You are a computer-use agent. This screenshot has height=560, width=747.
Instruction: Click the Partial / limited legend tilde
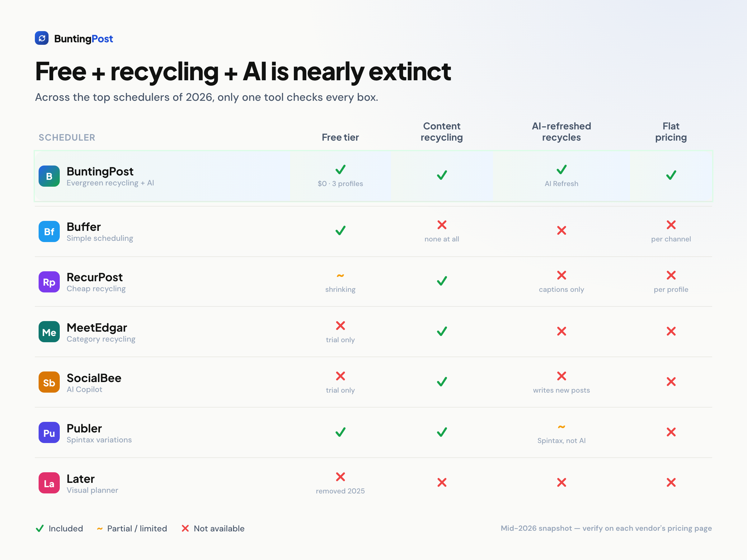[100, 529]
